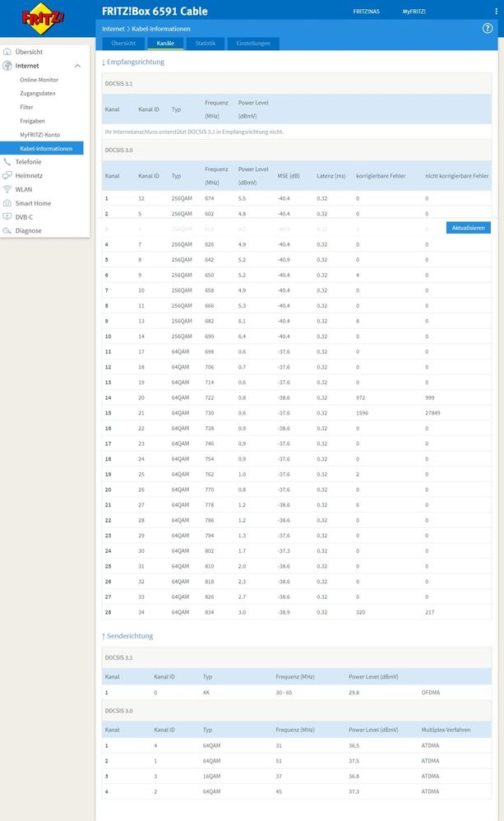Open Übersicht in the sidebar
The width and height of the screenshot is (504, 821).
(30, 52)
